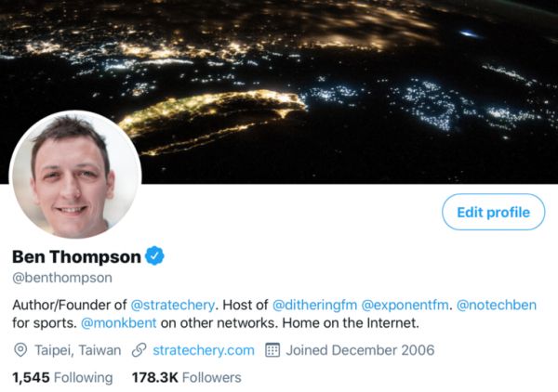Visit the @exponentfm profile link
This screenshot has height=392, width=558.
coord(405,305)
